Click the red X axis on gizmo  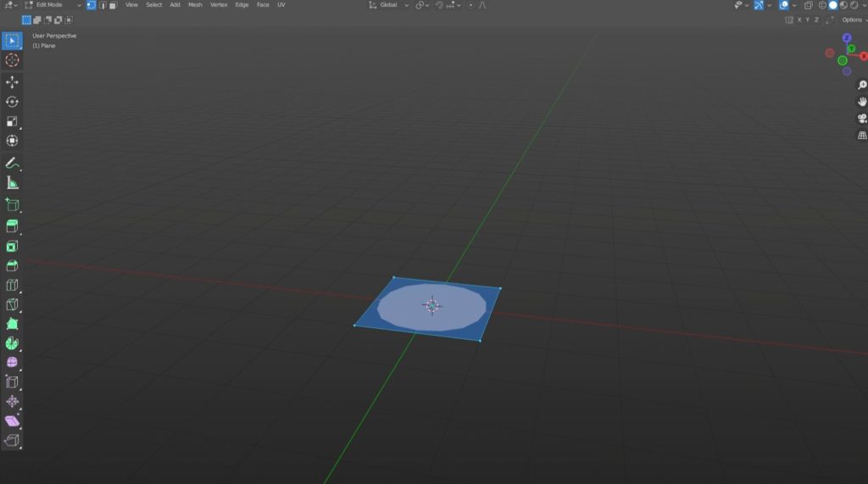(863, 56)
